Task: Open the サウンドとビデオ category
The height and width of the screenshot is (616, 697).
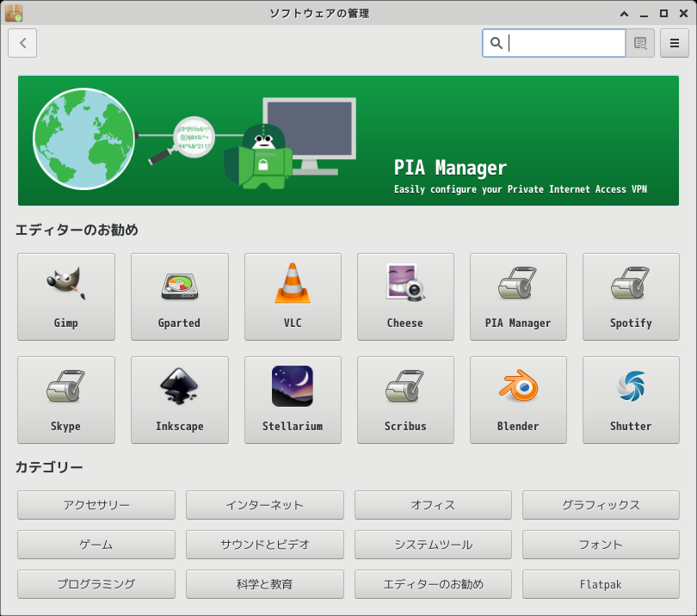Action: [264, 545]
